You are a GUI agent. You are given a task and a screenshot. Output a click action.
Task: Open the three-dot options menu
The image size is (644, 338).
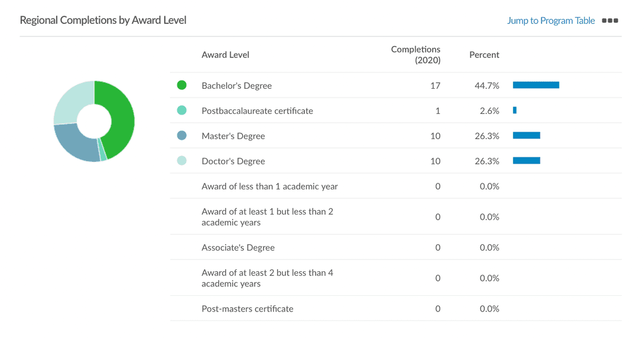point(610,21)
